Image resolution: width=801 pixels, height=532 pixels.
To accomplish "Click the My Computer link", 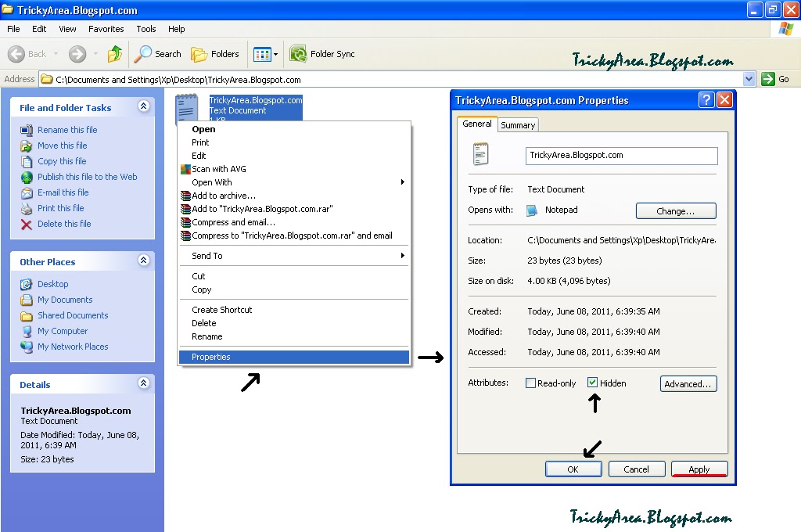I will pyautogui.click(x=63, y=331).
